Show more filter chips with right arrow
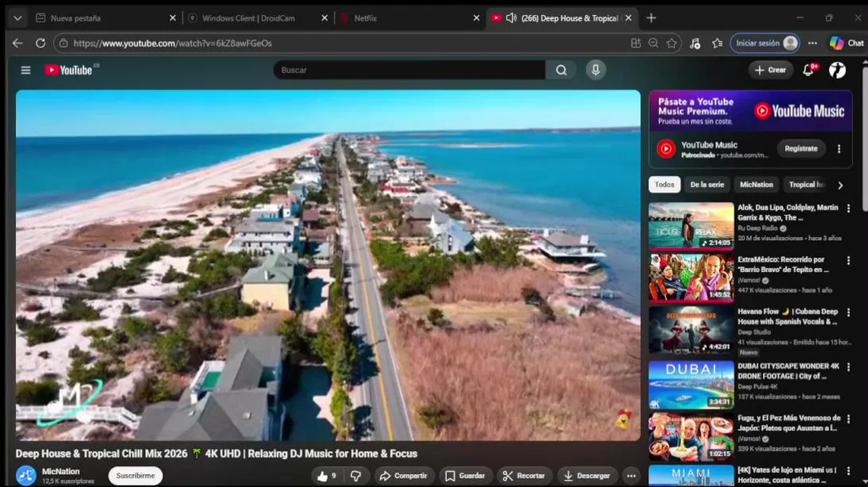Screen dimensions: 868x487 (840, 185)
